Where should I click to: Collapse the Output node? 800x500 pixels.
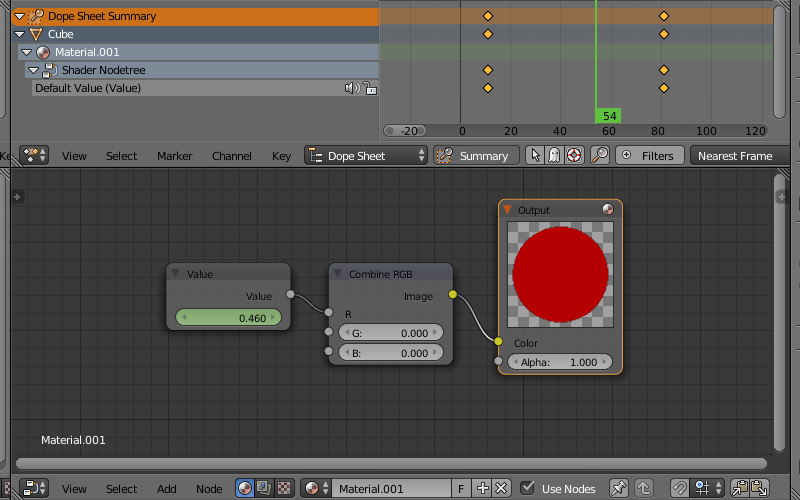pos(507,209)
